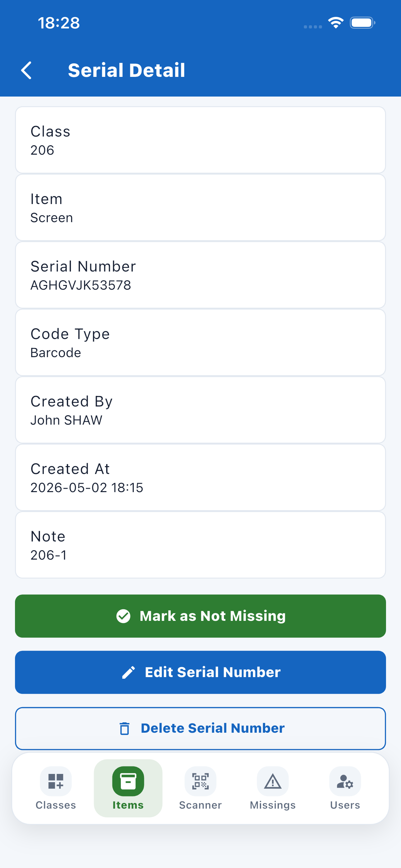Open the Users settings icon
The width and height of the screenshot is (401, 868).
345,781
